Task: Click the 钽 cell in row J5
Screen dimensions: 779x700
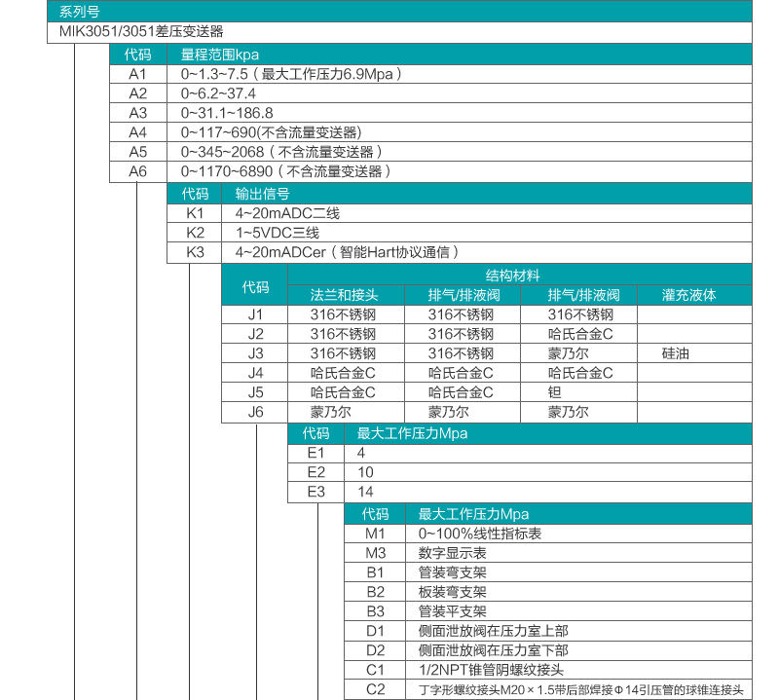Action: click(x=555, y=392)
